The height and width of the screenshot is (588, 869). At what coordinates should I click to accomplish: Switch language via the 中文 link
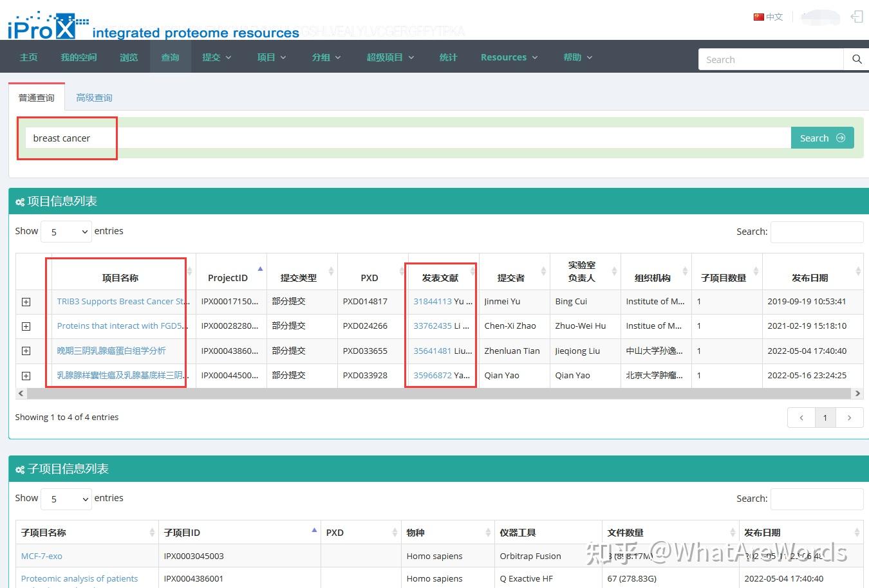774,17
